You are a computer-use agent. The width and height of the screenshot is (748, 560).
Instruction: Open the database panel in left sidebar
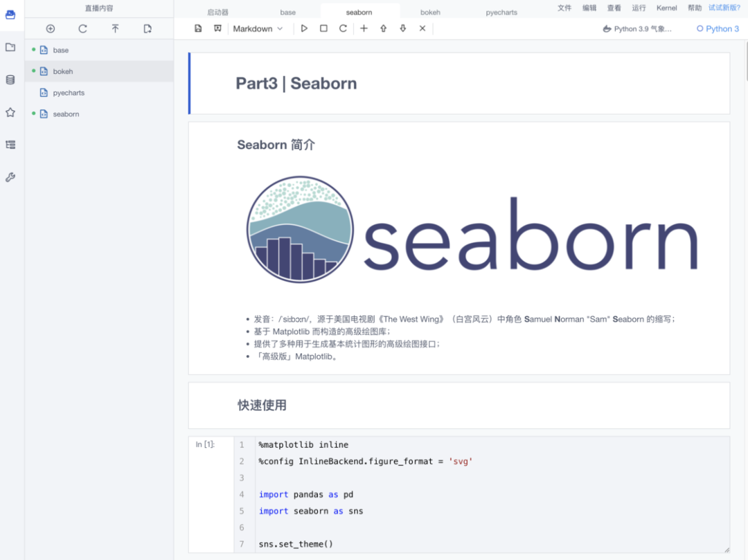coord(10,80)
